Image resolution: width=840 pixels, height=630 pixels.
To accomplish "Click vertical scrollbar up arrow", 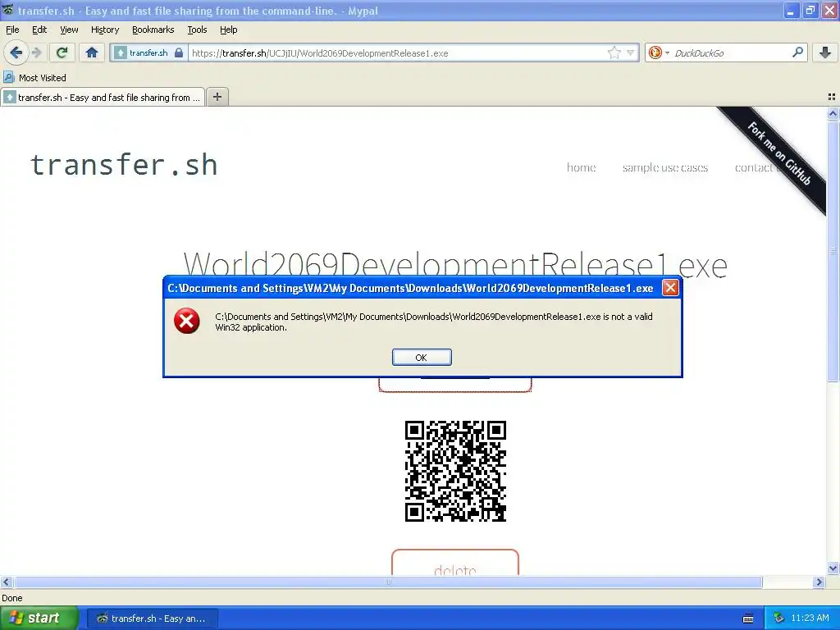I will [833, 113].
